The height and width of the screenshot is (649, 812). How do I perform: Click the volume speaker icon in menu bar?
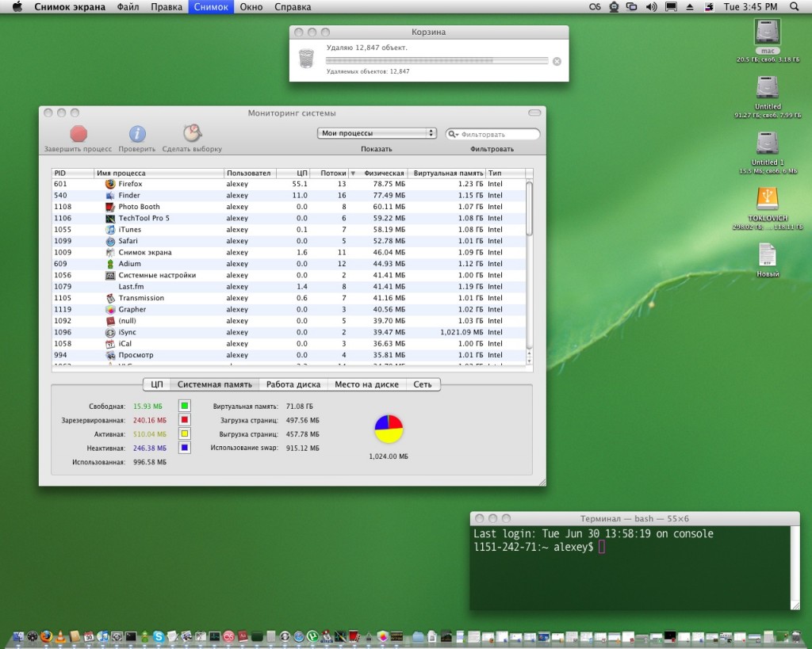(x=651, y=7)
